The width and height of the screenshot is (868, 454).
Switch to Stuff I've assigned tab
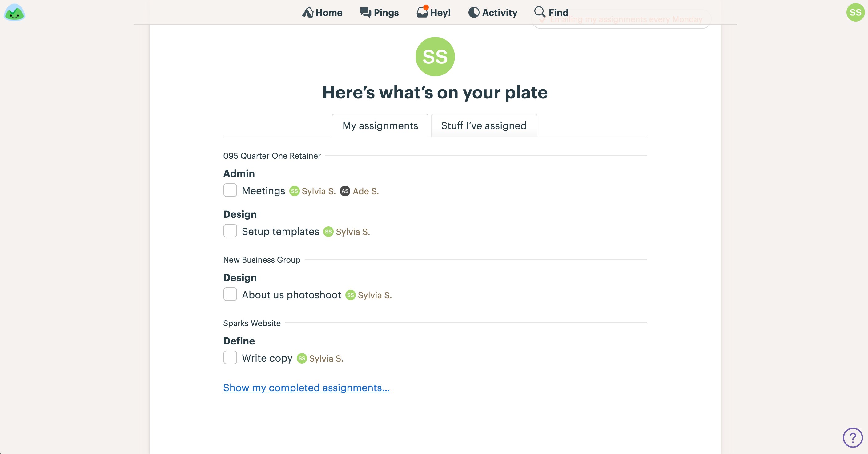click(484, 125)
